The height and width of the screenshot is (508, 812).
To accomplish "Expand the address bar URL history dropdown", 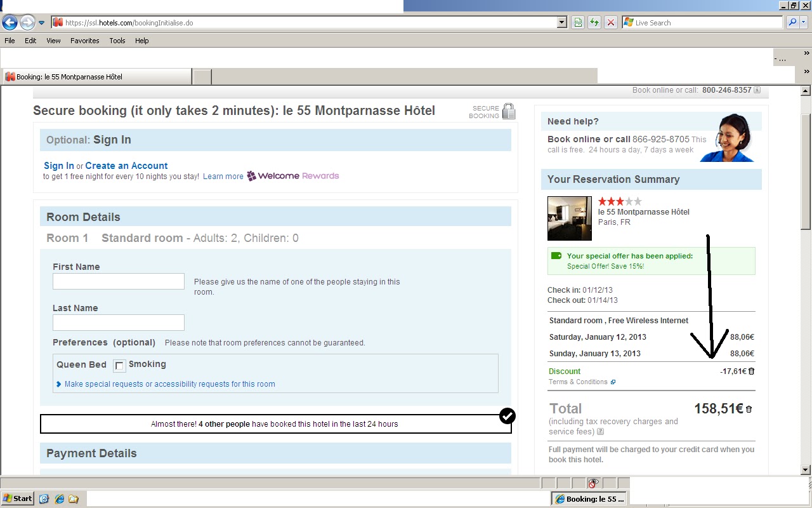I will (x=562, y=22).
